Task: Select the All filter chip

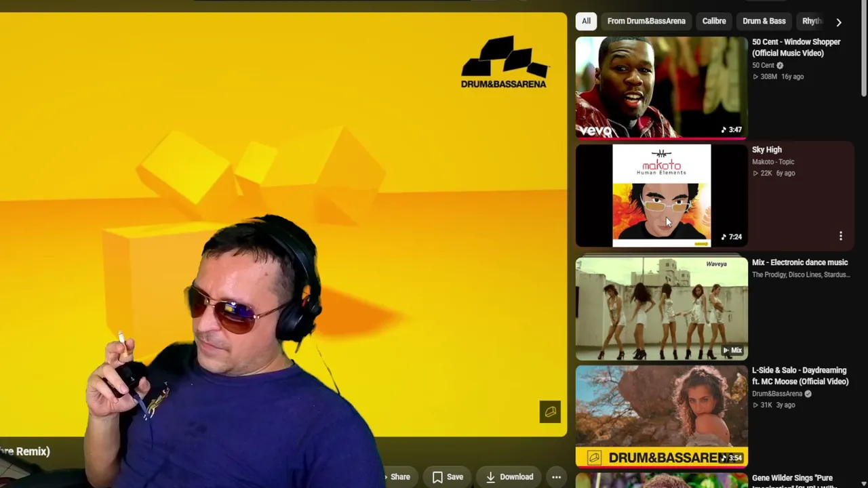Action: (x=586, y=21)
